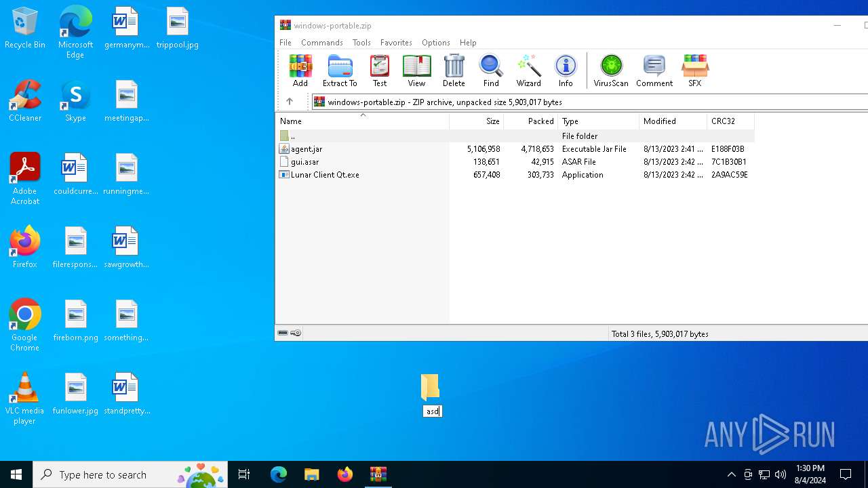The height and width of the screenshot is (488, 868).
Task: Select the standpretty... Word document
Action: coord(127,394)
